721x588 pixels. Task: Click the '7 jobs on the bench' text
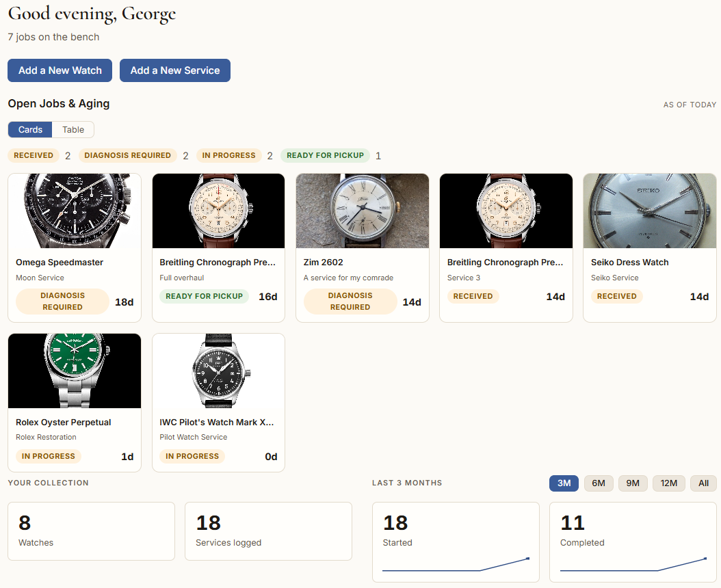(53, 37)
